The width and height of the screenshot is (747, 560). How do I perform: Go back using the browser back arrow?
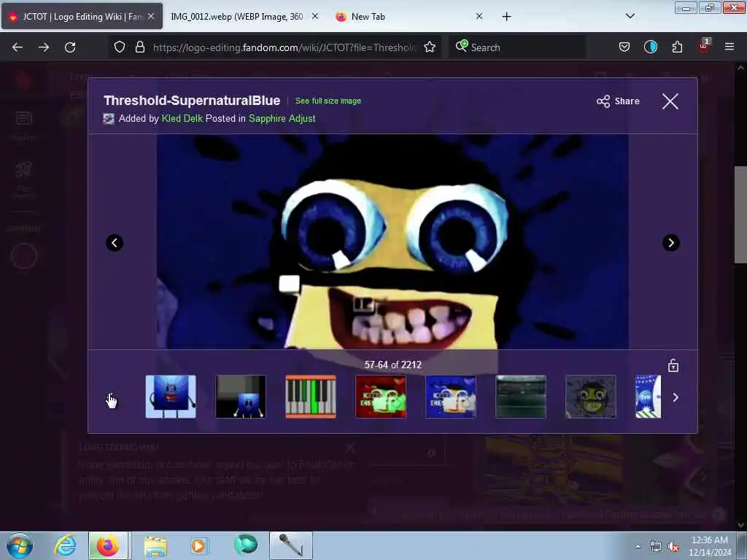pos(18,47)
